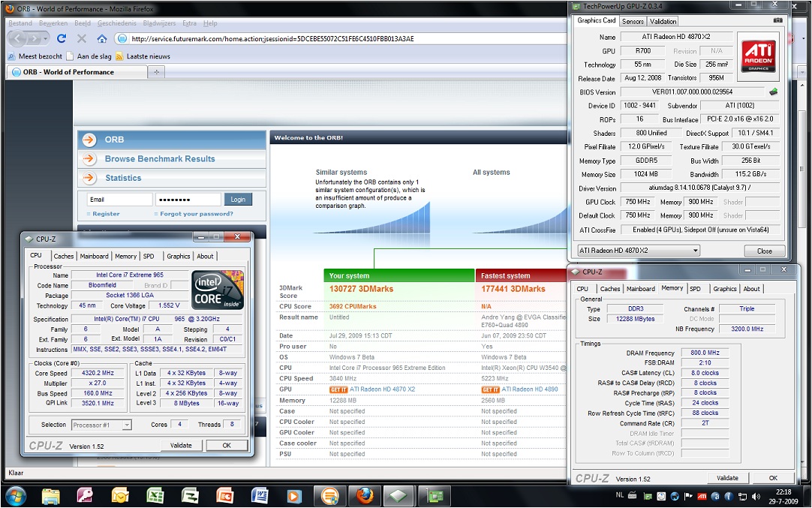
Task: Click the volume speaker tray icon
Action: coord(756,496)
